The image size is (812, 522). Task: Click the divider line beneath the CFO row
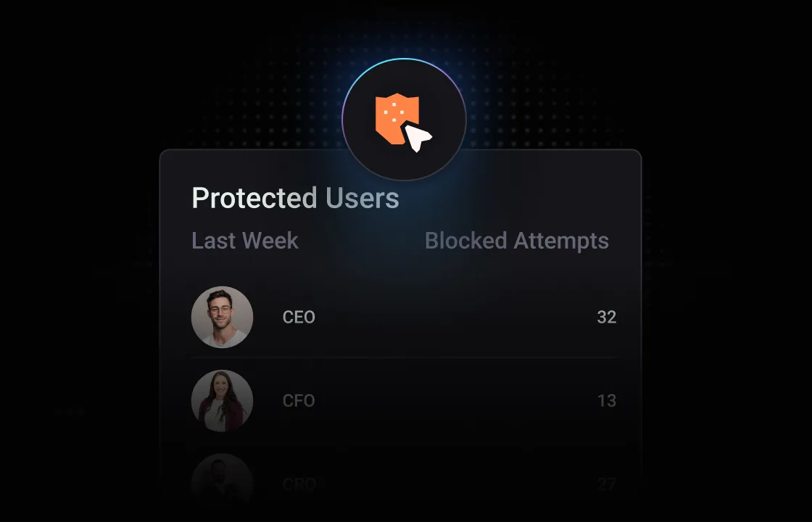pyautogui.click(x=404, y=444)
